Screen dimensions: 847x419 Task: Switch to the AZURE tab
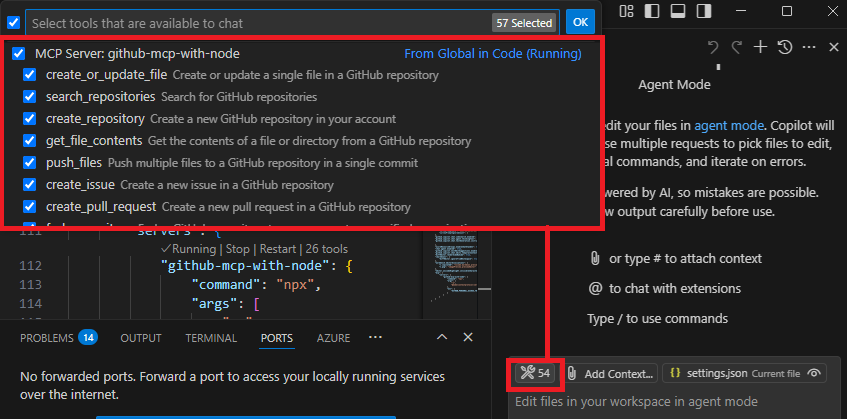333,338
